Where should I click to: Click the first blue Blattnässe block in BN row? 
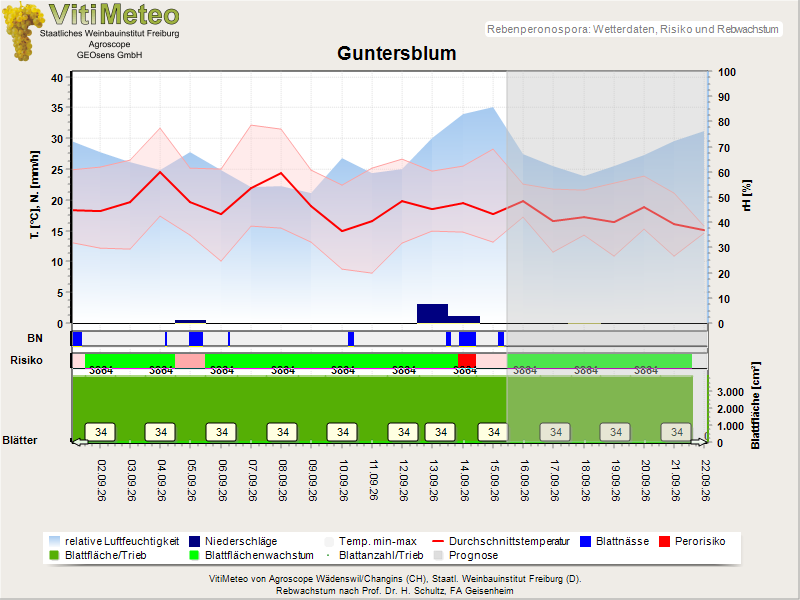77,339
